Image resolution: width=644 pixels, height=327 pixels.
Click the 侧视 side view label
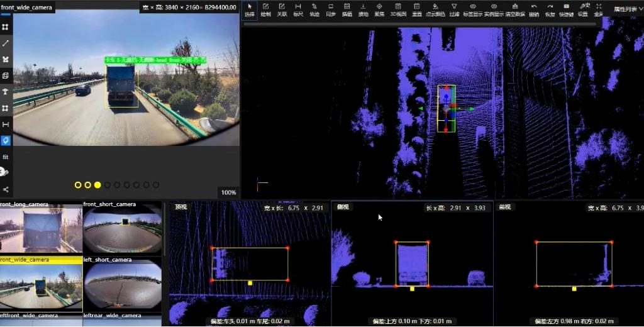click(343, 207)
